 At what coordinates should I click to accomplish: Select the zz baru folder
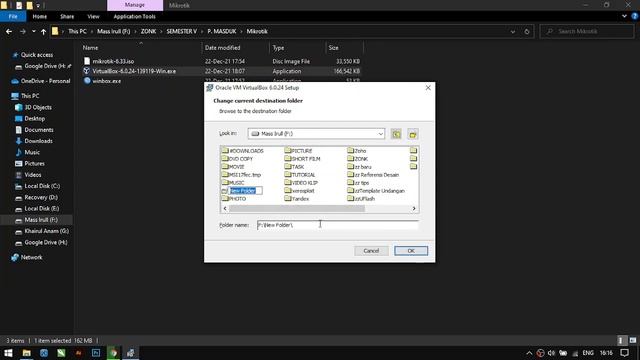(x=359, y=167)
